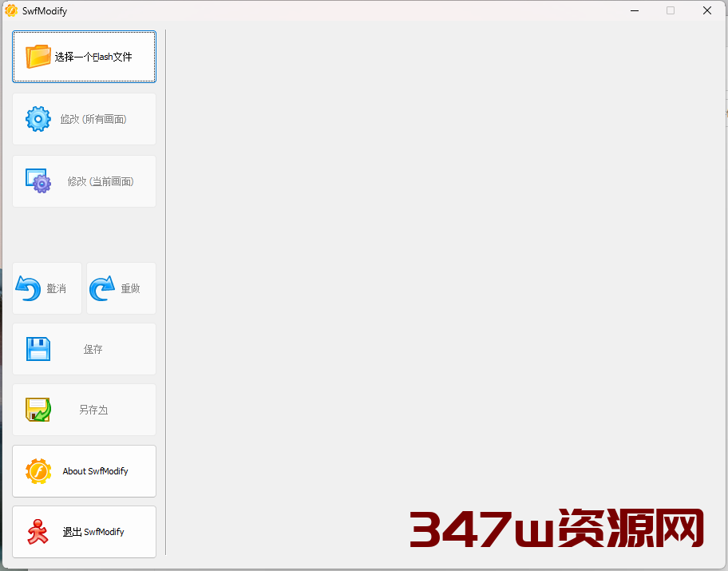Minimize the SwfModify window
Viewport: 728px width, 571px height.
coord(635,10)
